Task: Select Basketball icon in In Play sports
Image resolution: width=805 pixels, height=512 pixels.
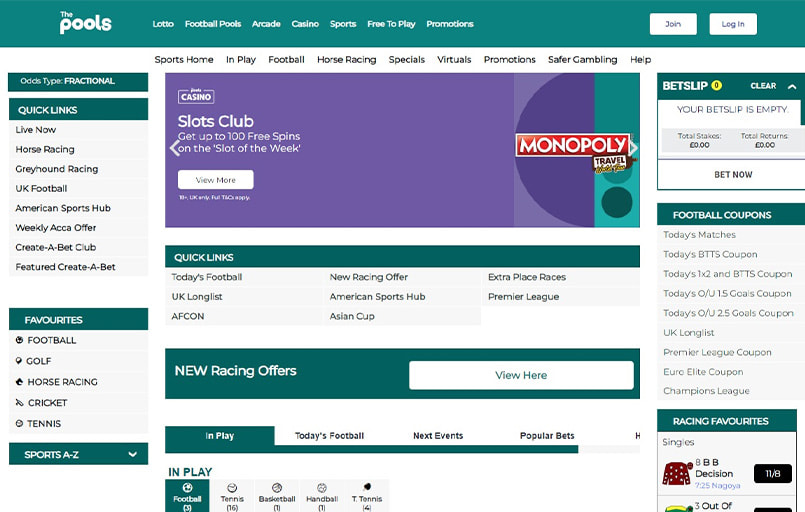Action: [277, 496]
